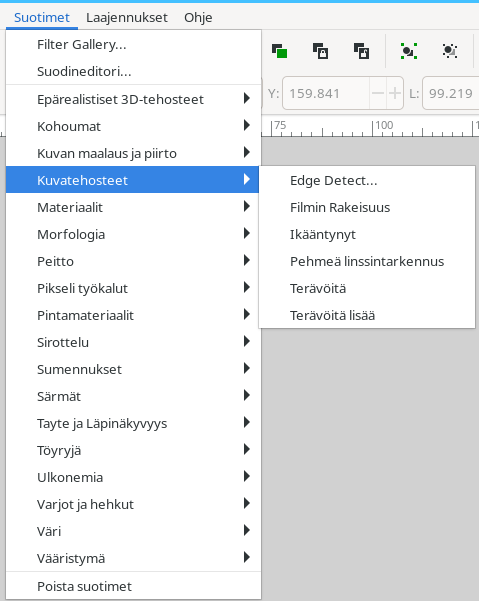The width and height of the screenshot is (479, 601).
Task: Click the green and dark overlapping squares icon
Action: coord(279,51)
